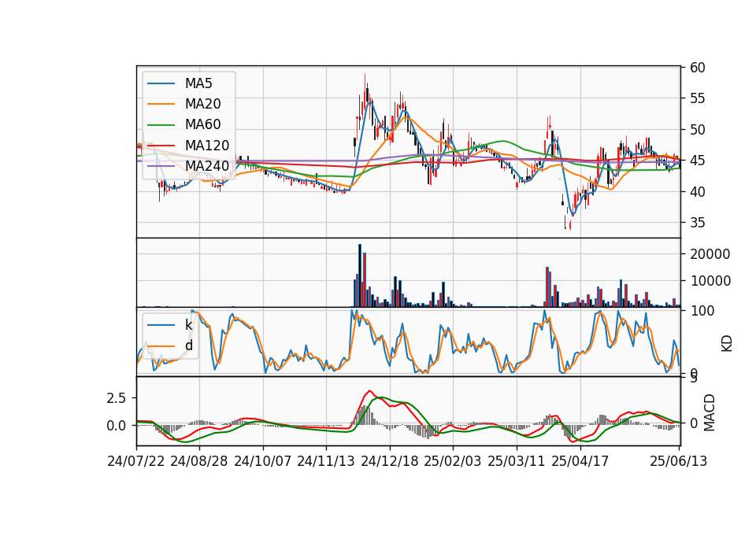Click the price axis value 45
Viewport: 756px width, 543px height.
point(698,161)
